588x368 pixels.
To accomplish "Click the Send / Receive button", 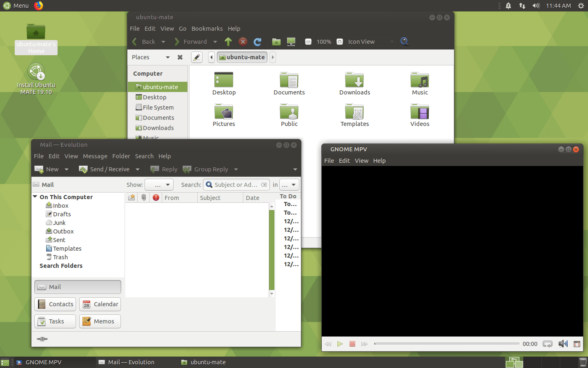I will (x=105, y=169).
